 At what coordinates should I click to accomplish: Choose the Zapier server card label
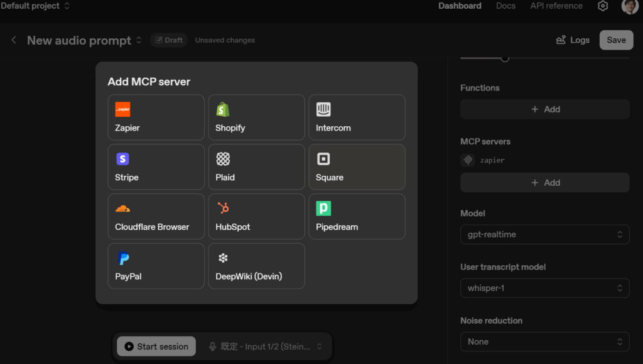[x=127, y=128]
